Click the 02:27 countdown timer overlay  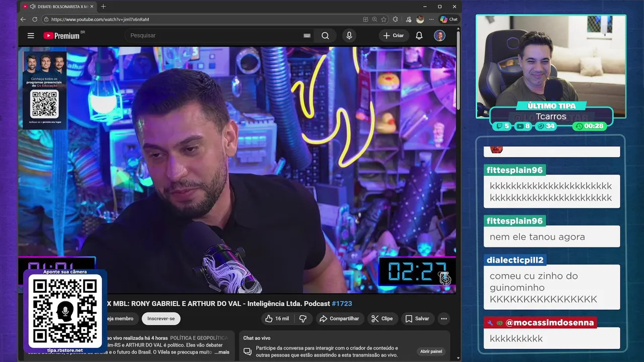tap(417, 271)
